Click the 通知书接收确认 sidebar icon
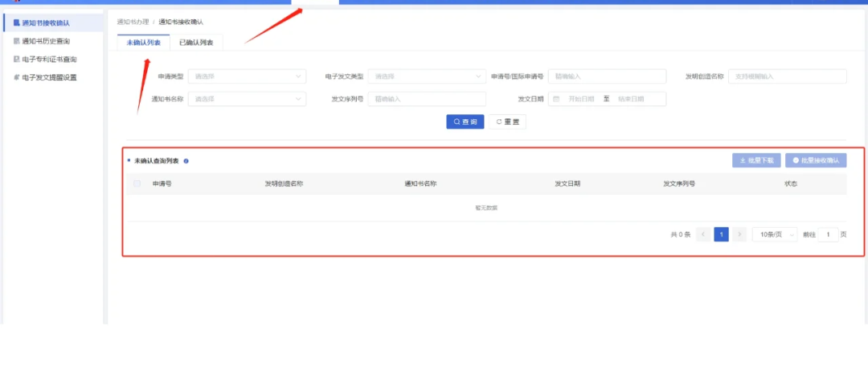The width and height of the screenshot is (868, 371). pyautogui.click(x=17, y=23)
